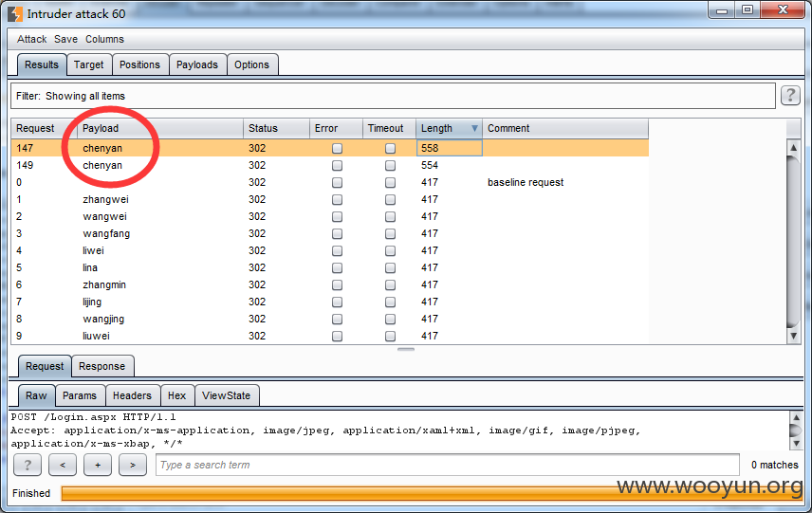Select the lina payload row
The height and width of the screenshot is (513, 812).
[329, 267]
